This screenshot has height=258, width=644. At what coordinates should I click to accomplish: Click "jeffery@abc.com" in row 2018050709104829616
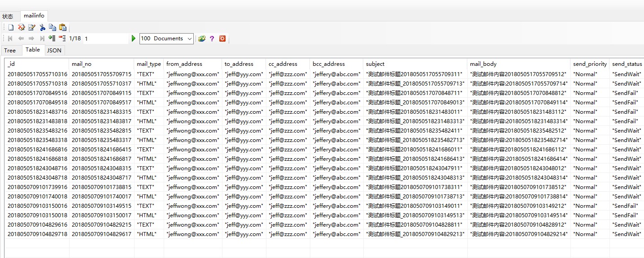[336, 225]
